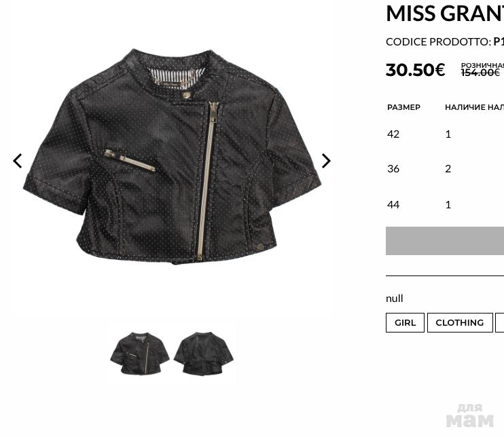504x437 pixels.
Task: Click the для мам watermark logo
Action: tap(469, 415)
